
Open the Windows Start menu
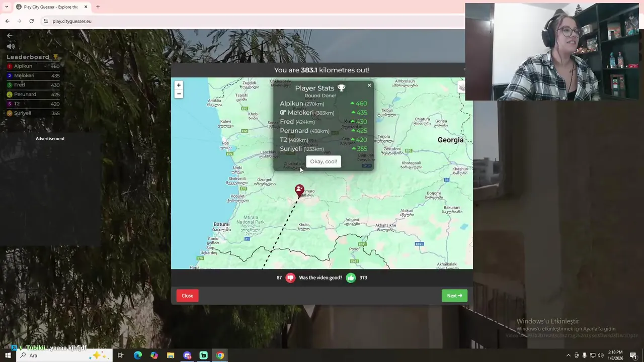(8, 355)
